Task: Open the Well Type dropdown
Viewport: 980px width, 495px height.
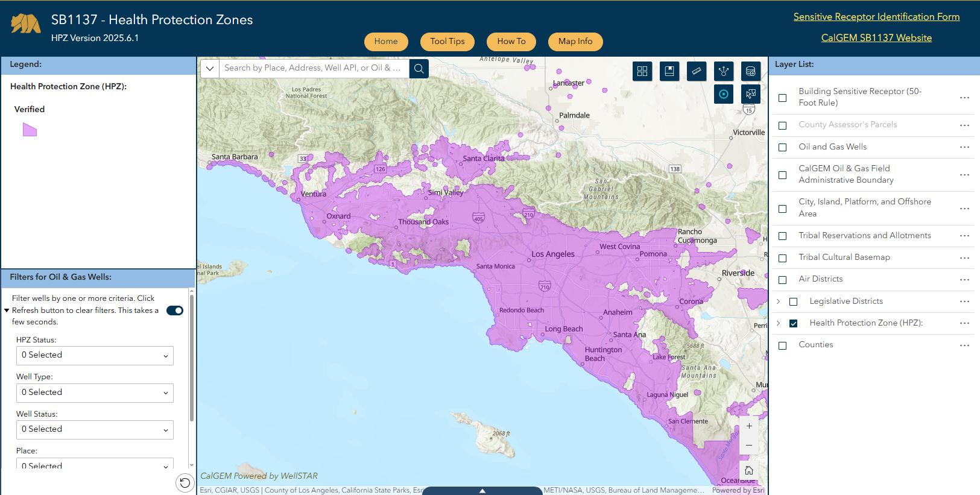Action: pos(95,393)
